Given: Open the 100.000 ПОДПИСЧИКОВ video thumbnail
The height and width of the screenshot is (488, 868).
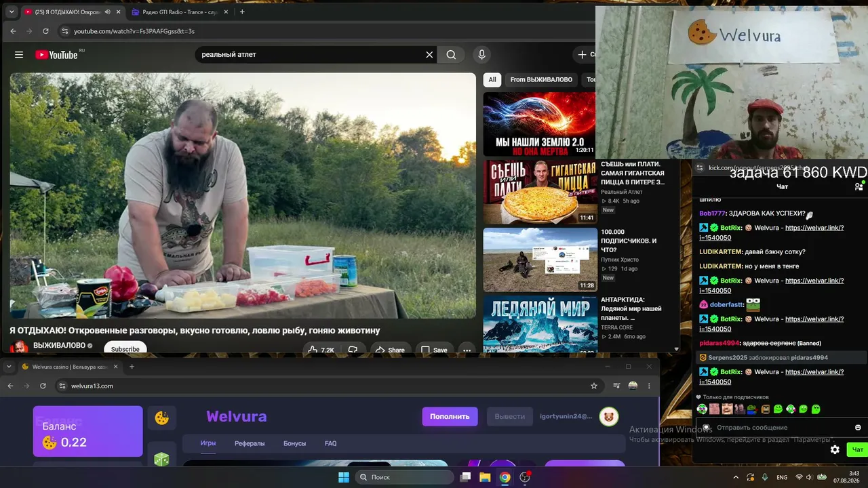Looking at the screenshot, I should tap(540, 260).
